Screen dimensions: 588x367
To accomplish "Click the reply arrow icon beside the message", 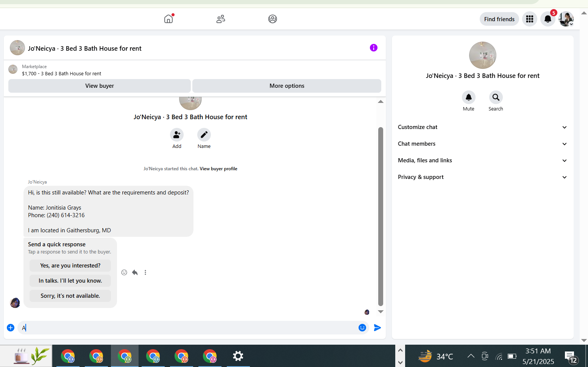I will coord(135,272).
